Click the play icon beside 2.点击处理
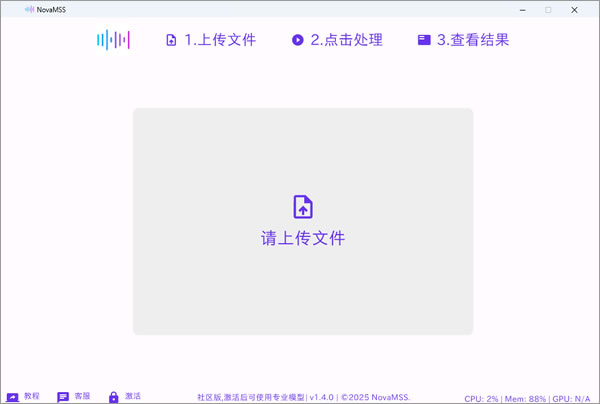600x404 pixels. [297, 40]
